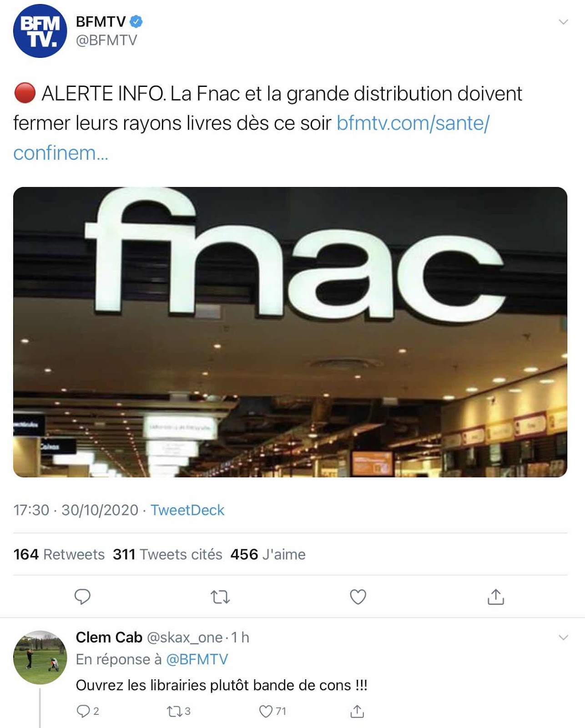585x728 pixels.
Task: View the 456 J'aime list
Action: (x=268, y=554)
